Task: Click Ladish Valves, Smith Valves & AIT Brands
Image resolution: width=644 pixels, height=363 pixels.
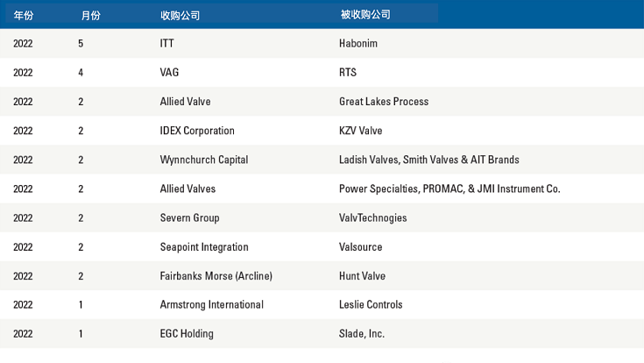Action: coord(429,160)
